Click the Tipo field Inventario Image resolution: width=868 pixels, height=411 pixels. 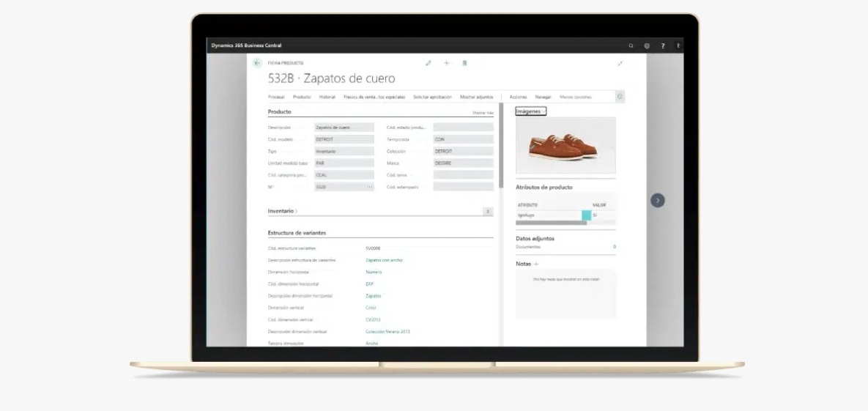point(344,151)
